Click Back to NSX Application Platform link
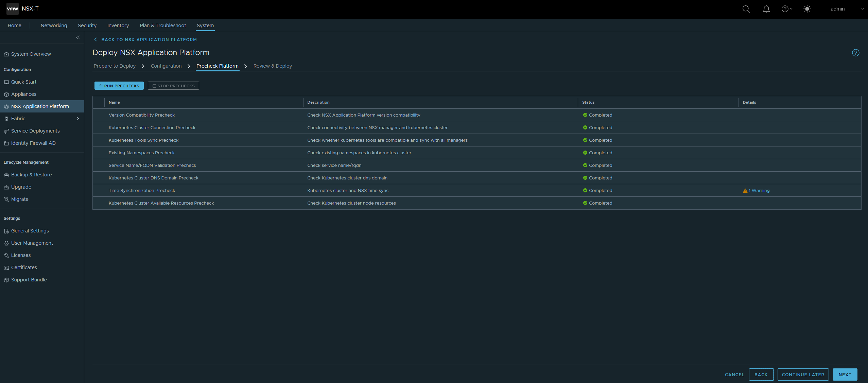 145,40
